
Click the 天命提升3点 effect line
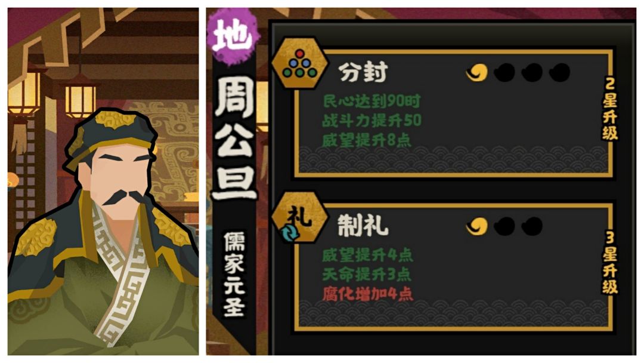click(x=366, y=274)
